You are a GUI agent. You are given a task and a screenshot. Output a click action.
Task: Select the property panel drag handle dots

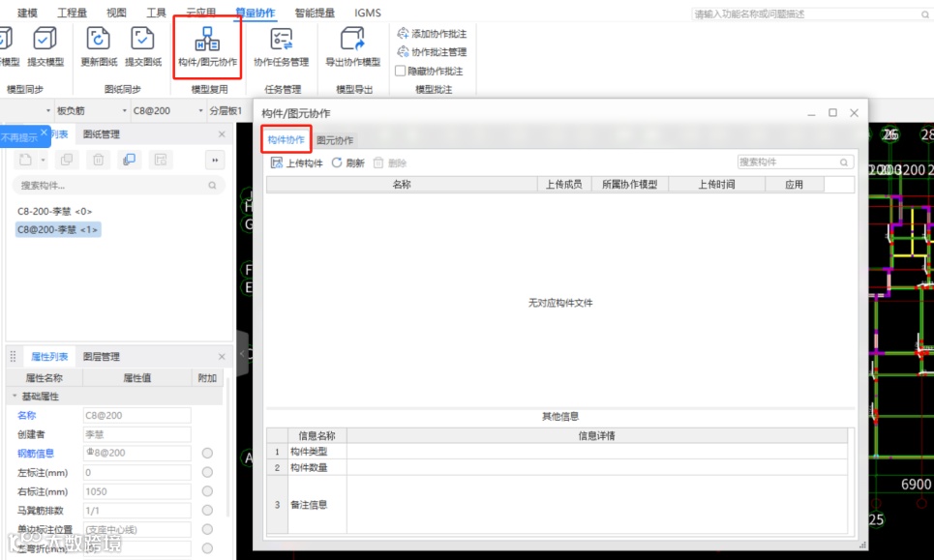click(14, 357)
